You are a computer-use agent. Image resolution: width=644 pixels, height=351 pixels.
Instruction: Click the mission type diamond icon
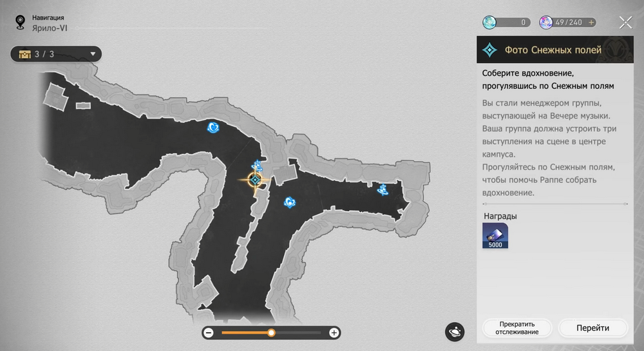click(489, 50)
